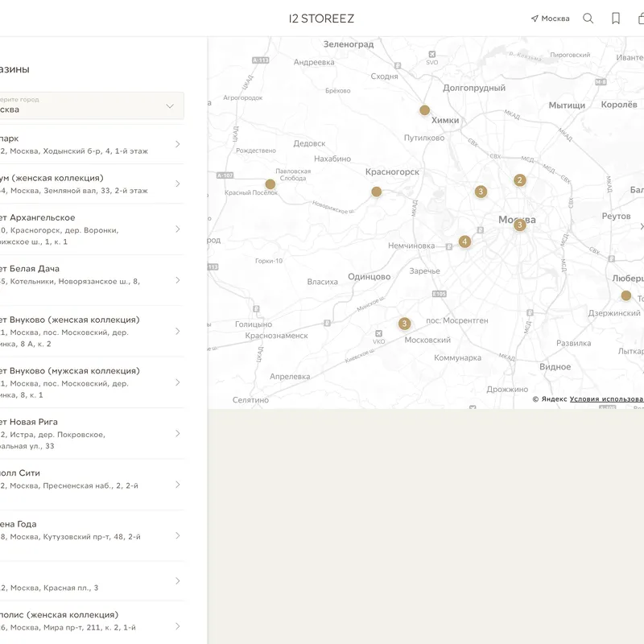Viewport: 644px width, 644px height.
Task: Open the city selection dropdown in sidebar
Action: pyautogui.click(x=91, y=105)
